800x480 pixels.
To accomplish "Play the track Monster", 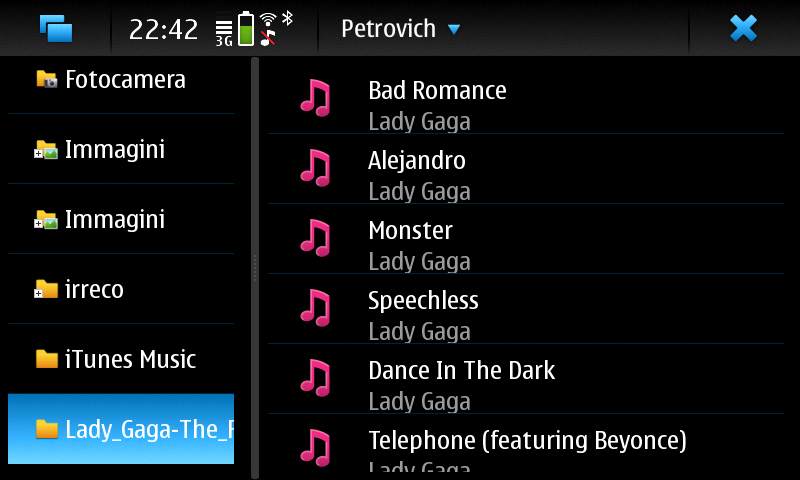I will 526,239.
